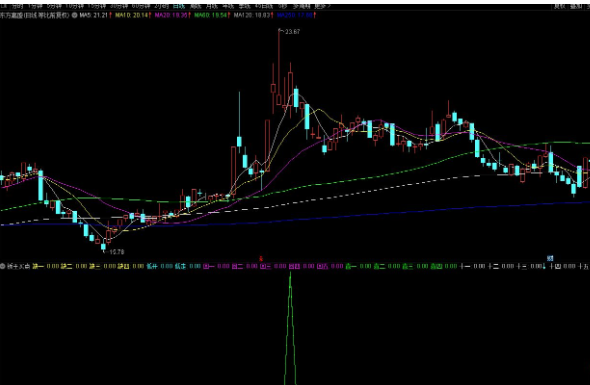Click the round icon before lower indicator name

pyautogui.click(x=3, y=266)
